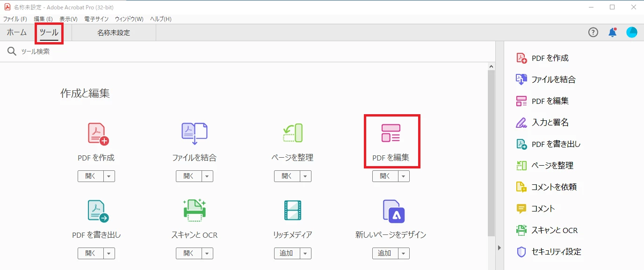Open the 編集(E) menu
644x270 pixels.
tap(43, 19)
